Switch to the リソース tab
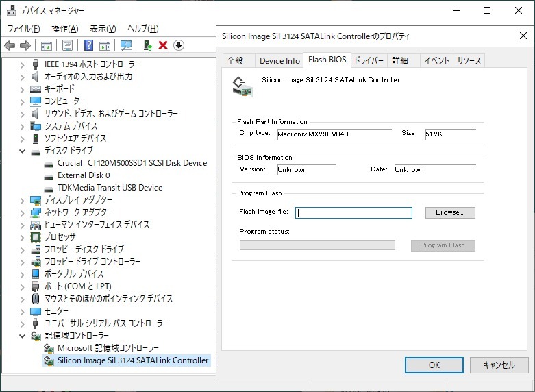 coord(469,61)
